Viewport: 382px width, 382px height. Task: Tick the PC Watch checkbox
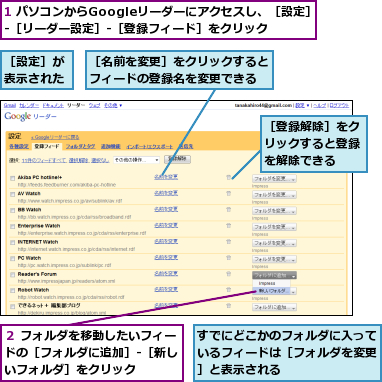12,259
